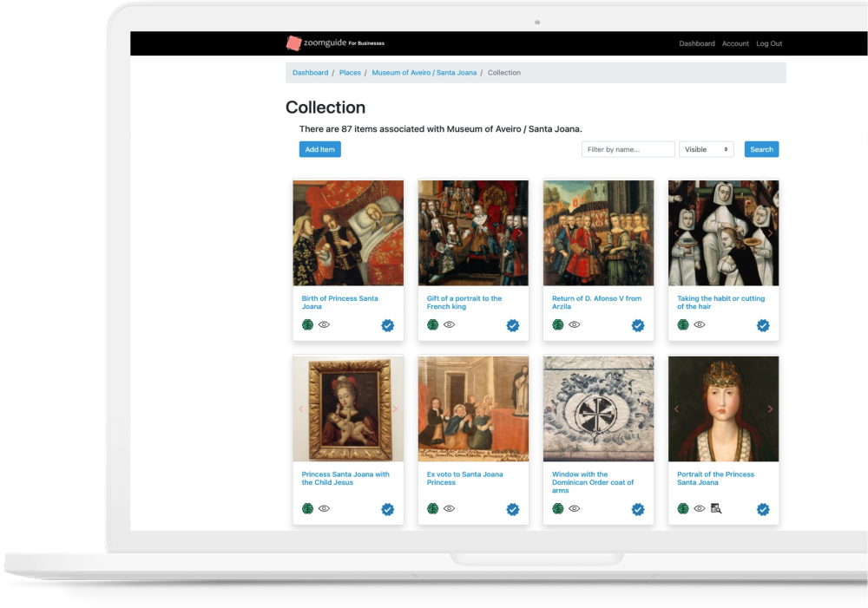Open Ex voto to Santa Joana Princess link
The width and height of the screenshot is (868, 608).
(465, 479)
